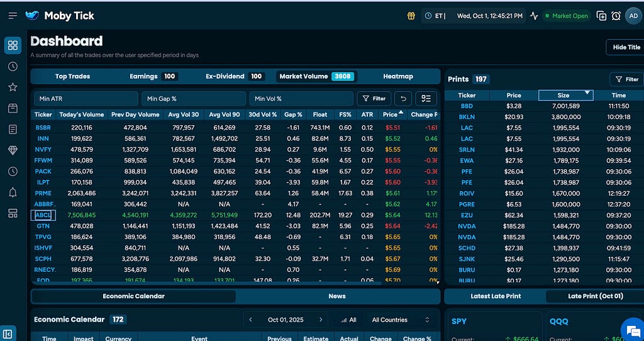This screenshot has width=644, height=341.
Task: Click the 7,506,845 volume cell
Action: pyautogui.click(x=81, y=215)
